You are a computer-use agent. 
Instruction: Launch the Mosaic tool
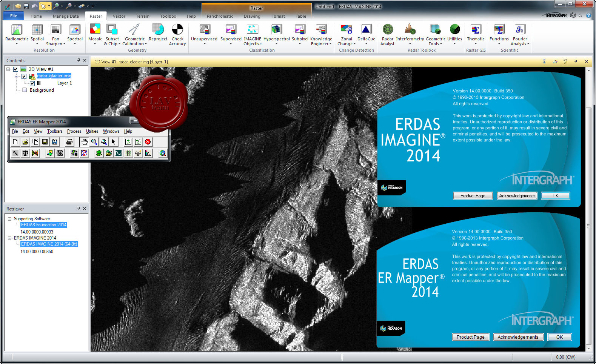pos(95,34)
